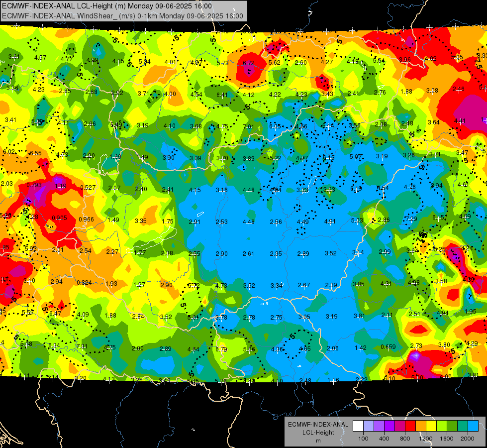Click the wind shear value 6.55
Screen dimensions: 487x448
coord(36,153)
